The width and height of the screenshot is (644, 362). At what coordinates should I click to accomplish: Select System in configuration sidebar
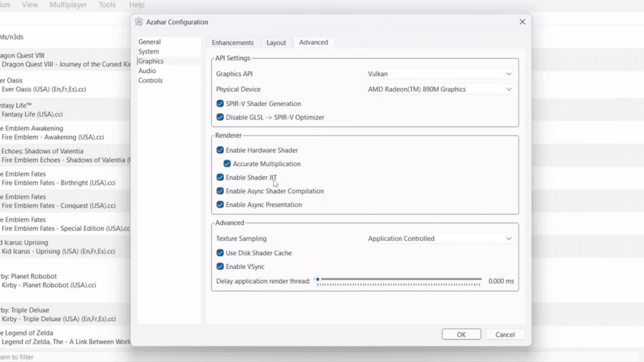point(169,52)
